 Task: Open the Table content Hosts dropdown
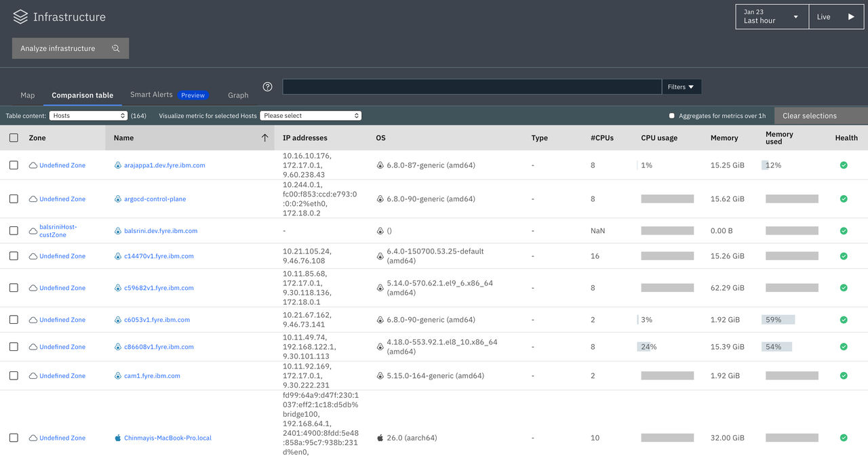88,116
